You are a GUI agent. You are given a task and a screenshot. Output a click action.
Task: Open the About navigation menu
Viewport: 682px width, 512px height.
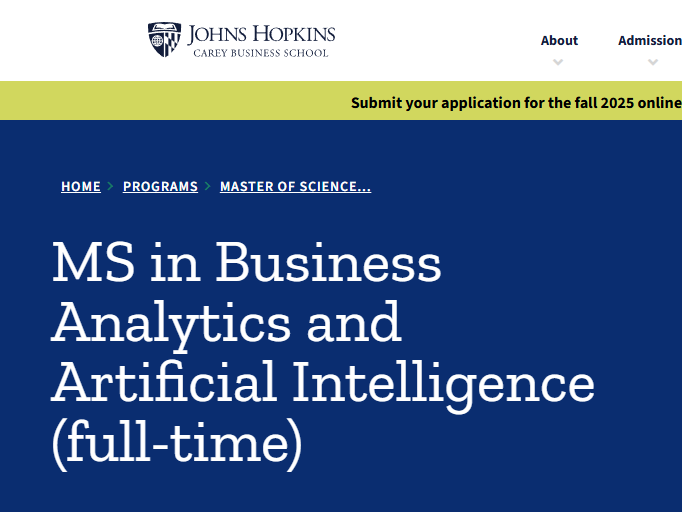tap(559, 40)
